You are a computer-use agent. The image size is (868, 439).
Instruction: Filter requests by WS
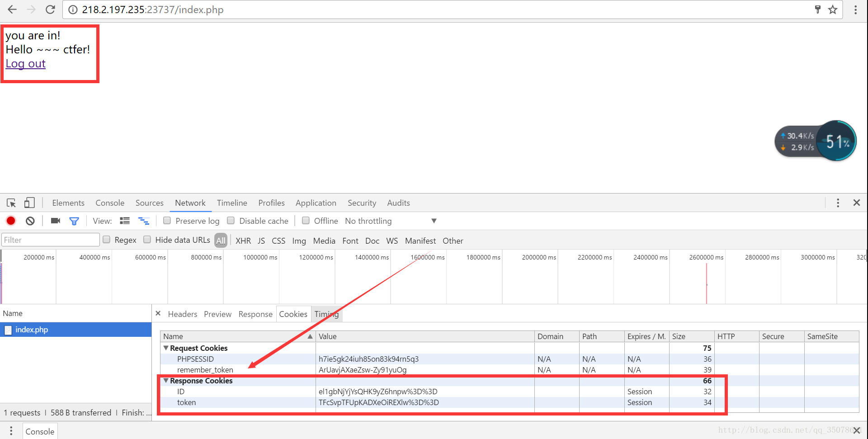click(392, 241)
